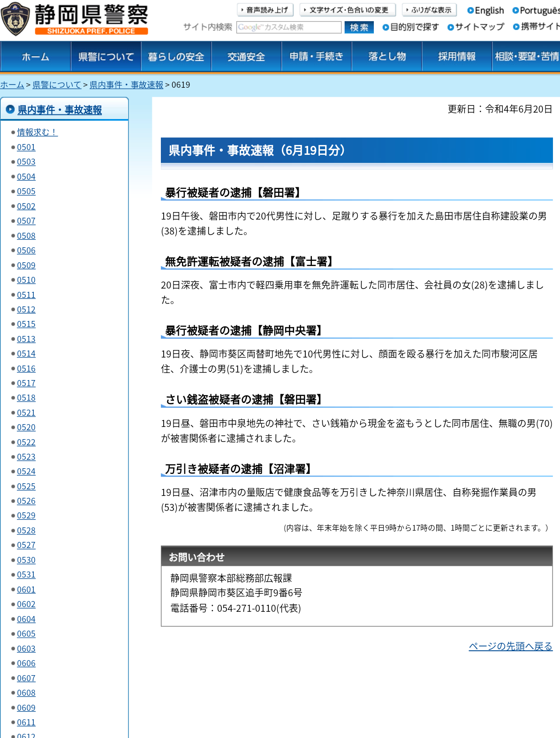Open sidebar entry 0530
The height and width of the screenshot is (738, 560).
tap(26, 560)
